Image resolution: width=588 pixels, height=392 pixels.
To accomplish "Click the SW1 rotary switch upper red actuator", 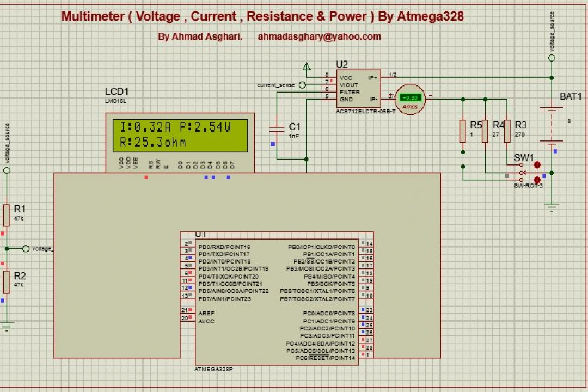I will tap(537, 165).
